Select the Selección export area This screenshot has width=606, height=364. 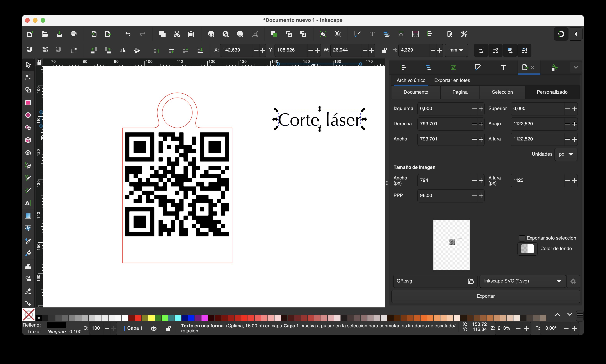click(x=502, y=92)
